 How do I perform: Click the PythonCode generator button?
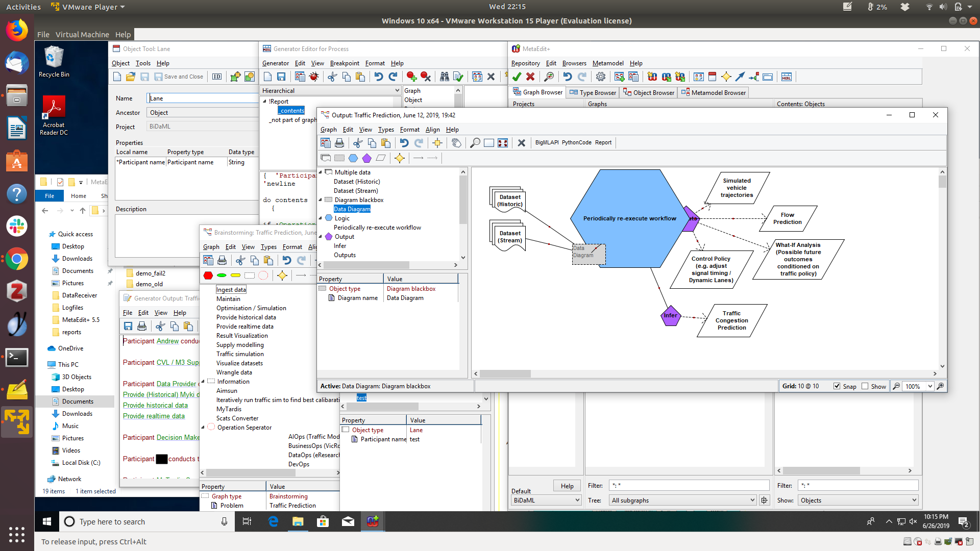pos(576,142)
